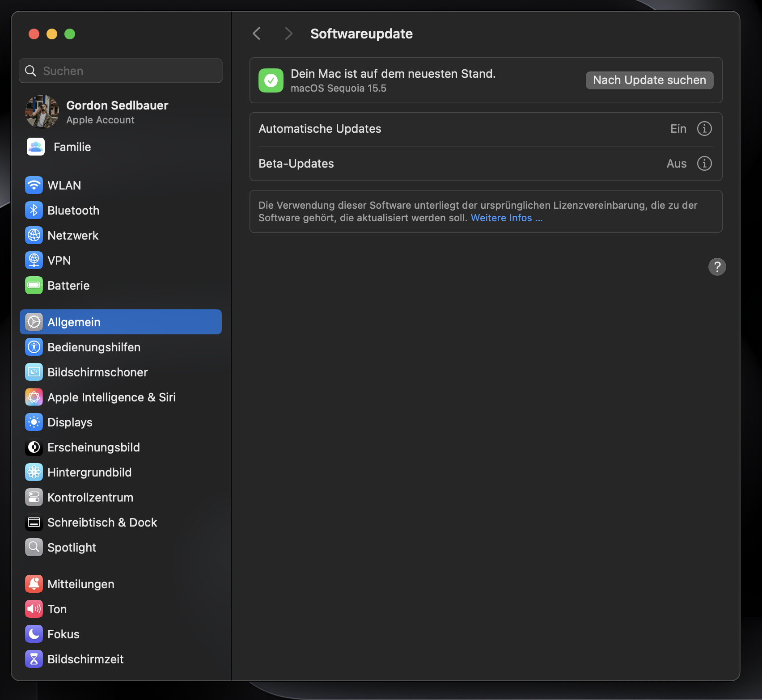Open Batterie settings
The height and width of the screenshot is (700, 762).
click(68, 285)
